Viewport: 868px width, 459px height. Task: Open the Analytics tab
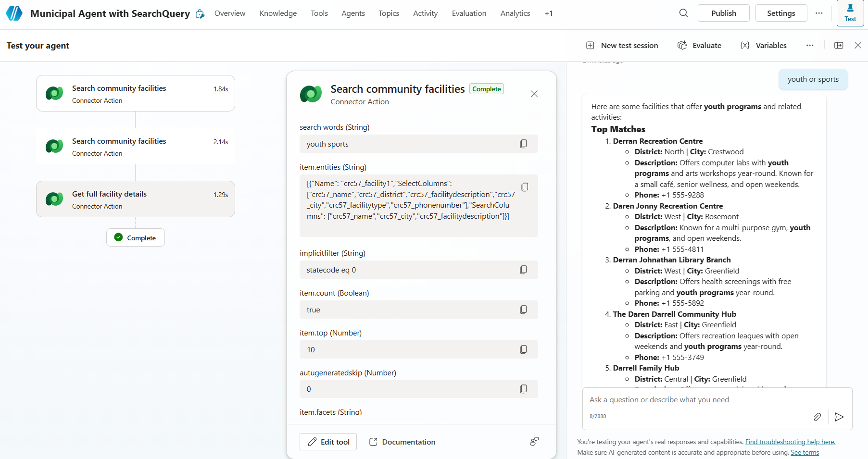[x=515, y=13]
